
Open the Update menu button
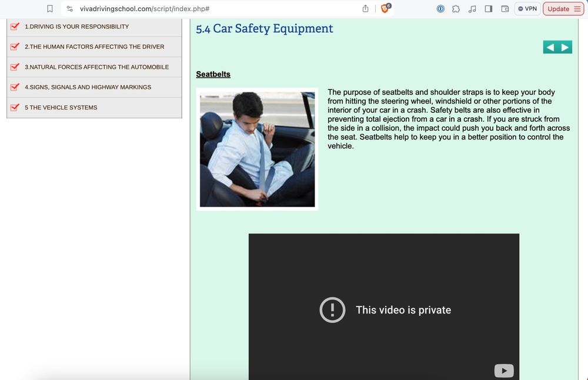click(x=563, y=9)
